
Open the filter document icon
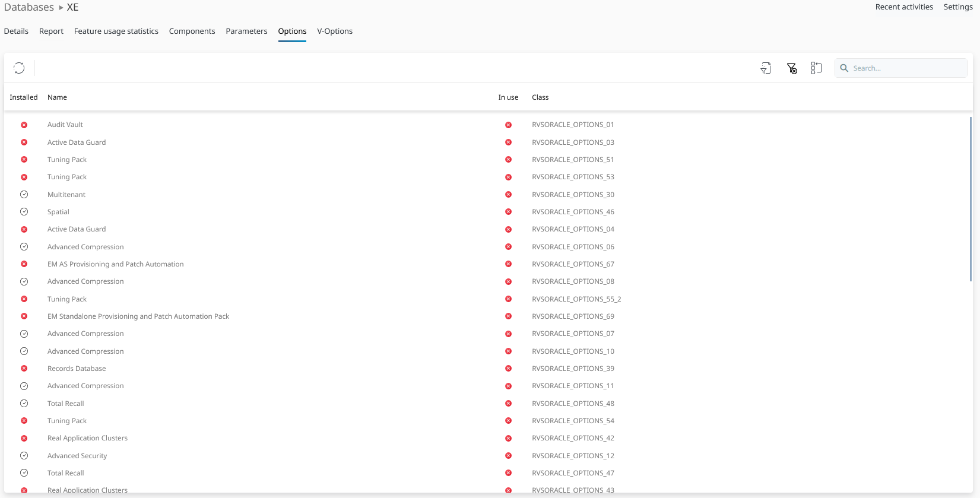(766, 68)
